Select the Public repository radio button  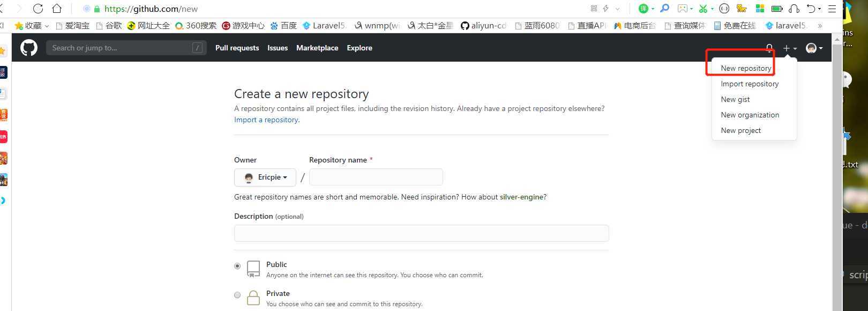click(x=237, y=266)
